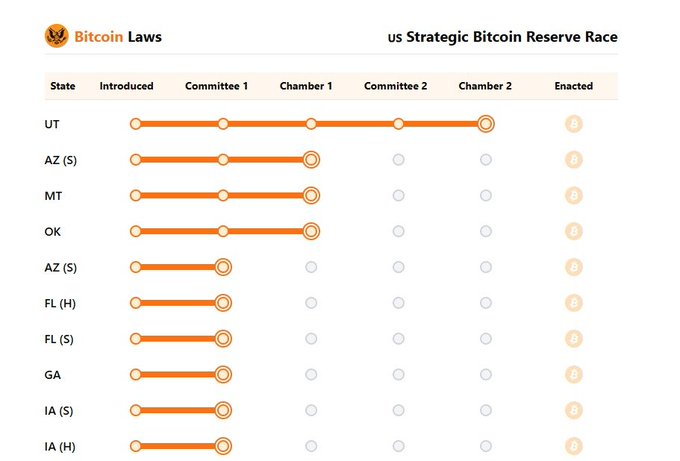The width and height of the screenshot is (680, 461).
Task: Select GA's Committee 1 progress marker
Action: coord(223,374)
